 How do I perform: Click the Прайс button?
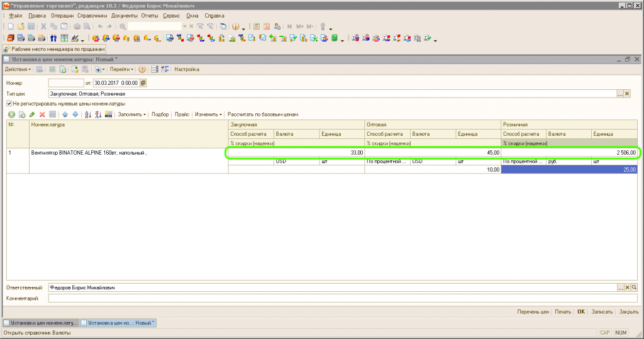182,114
